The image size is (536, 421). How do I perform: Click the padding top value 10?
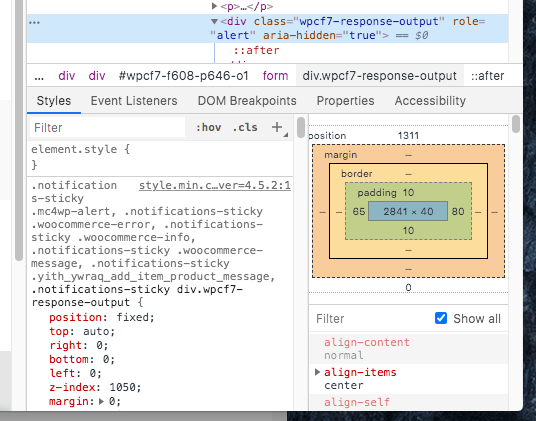click(x=408, y=193)
